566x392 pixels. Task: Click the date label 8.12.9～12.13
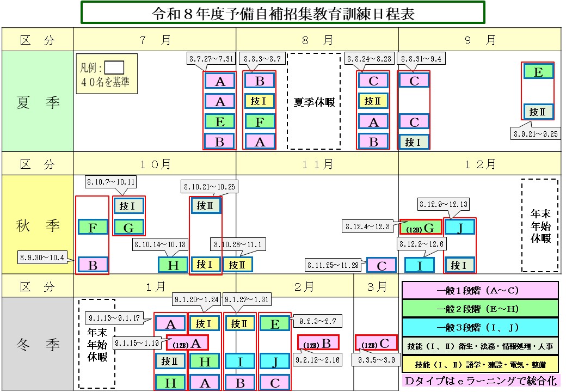(x=443, y=204)
